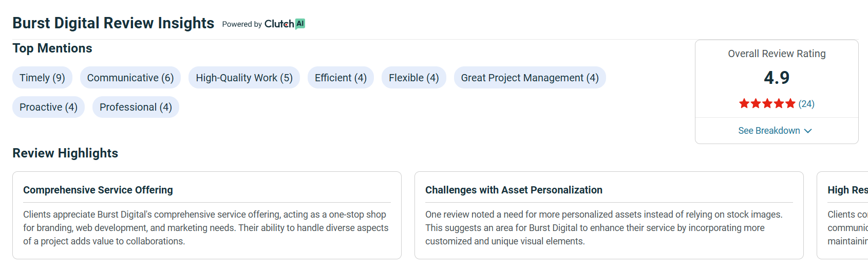Select Great Project Management (4) chip
Viewport: 868px width, 266px height.
pos(530,78)
